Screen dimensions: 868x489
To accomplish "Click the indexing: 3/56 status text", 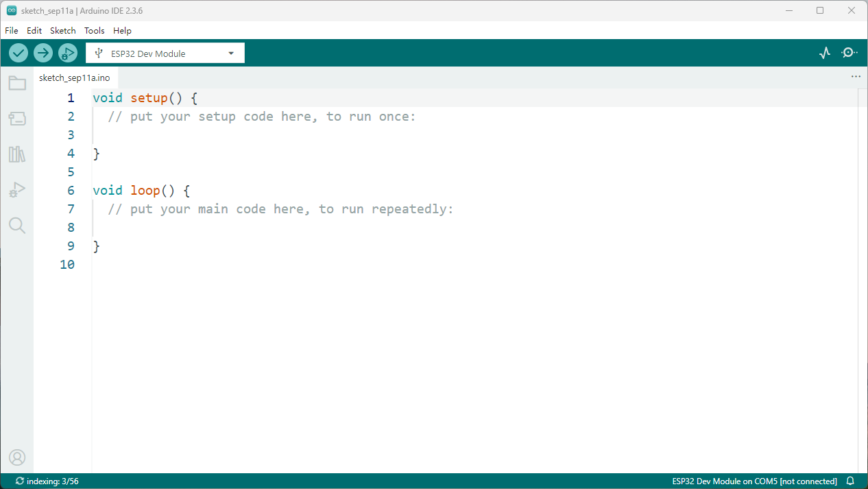I will [53, 481].
